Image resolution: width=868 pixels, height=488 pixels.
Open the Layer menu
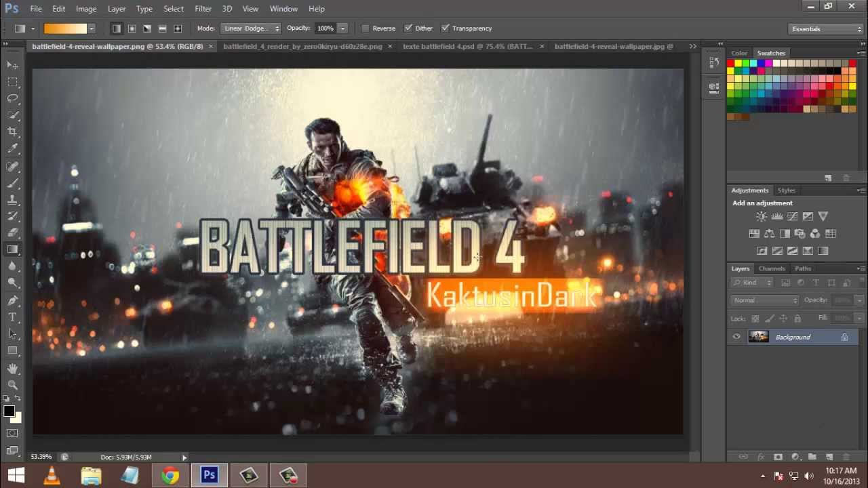pyautogui.click(x=117, y=9)
